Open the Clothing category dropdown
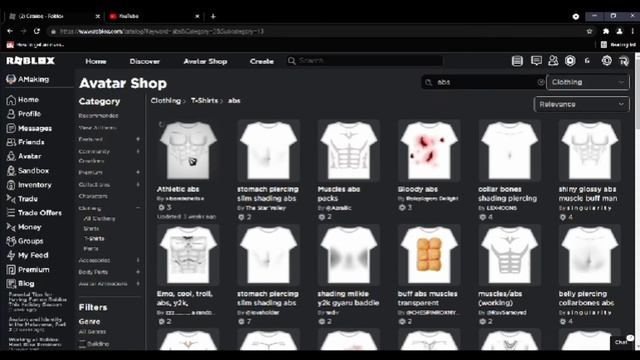The height and width of the screenshot is (360, 640). [588, 82]
